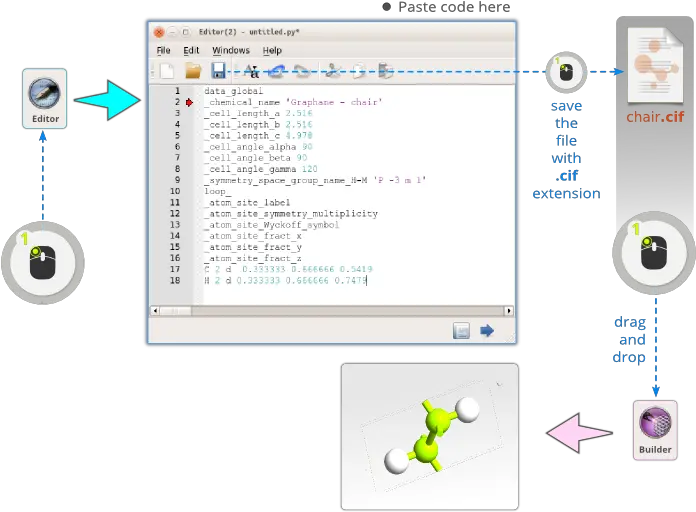Image resolution: width=696 pixels, height=512 pixels.
Task: Open the Help menu
Action: point(272,50)
